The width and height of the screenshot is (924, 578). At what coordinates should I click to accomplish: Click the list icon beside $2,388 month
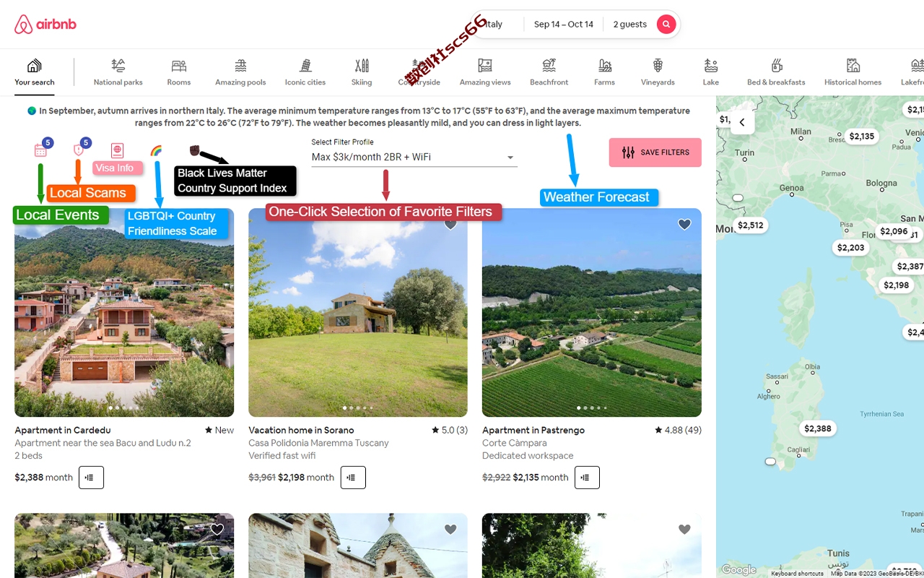[91, 478]
